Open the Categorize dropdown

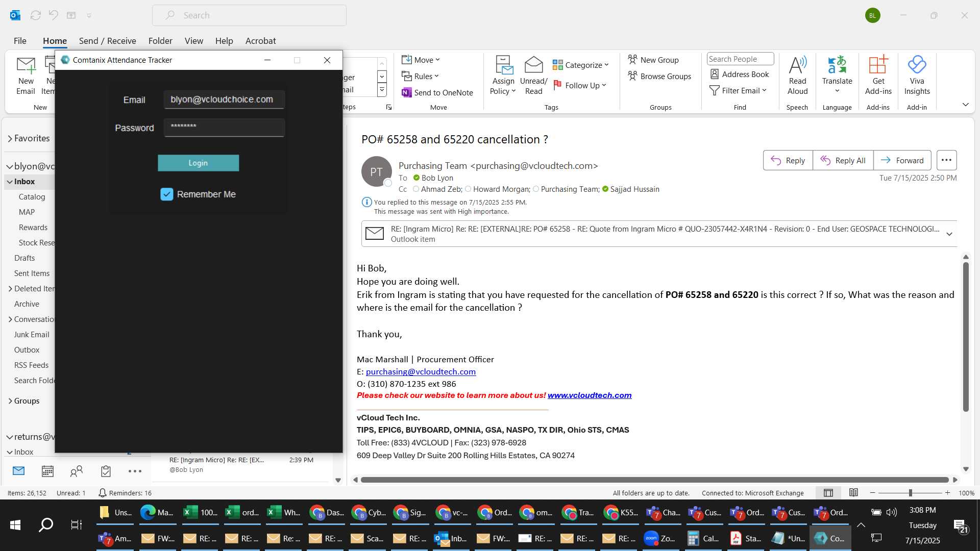coord(581,65)
